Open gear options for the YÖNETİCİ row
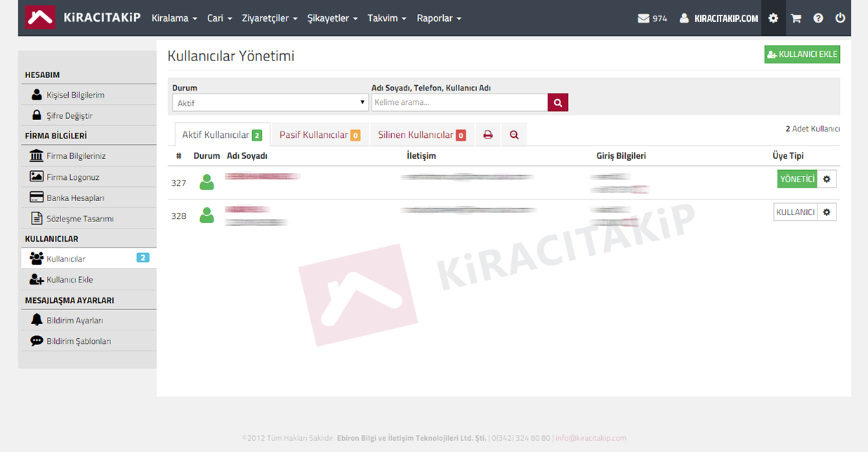This screenshot has width=868, height=452. click(827, 179)
